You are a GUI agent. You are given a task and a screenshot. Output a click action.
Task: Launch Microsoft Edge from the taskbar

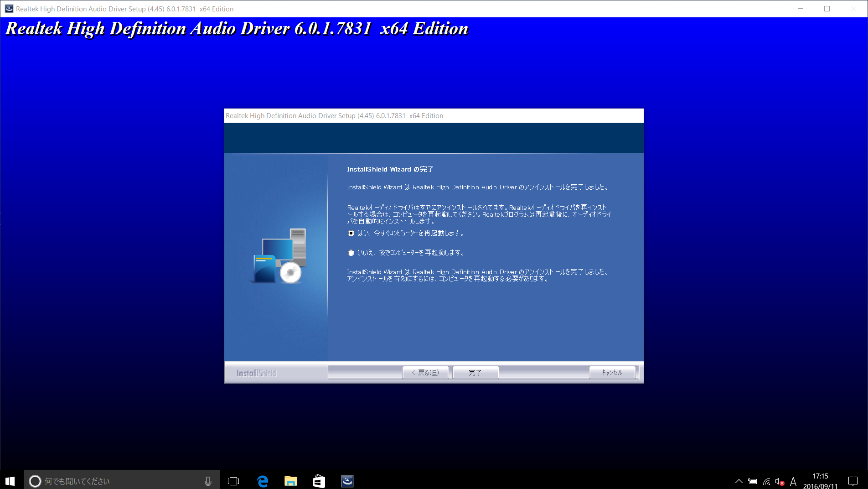coord(263,481)
